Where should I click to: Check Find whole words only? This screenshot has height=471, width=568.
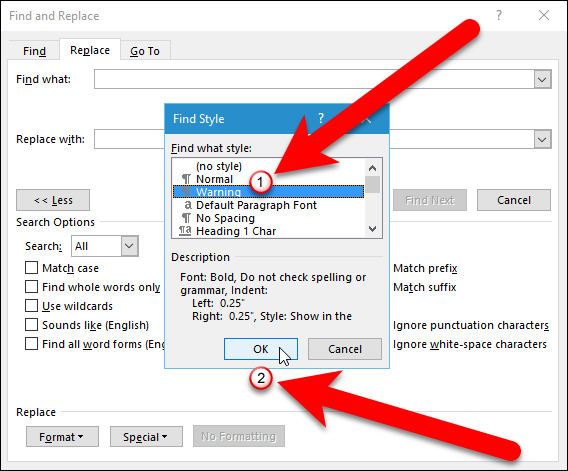32,287
